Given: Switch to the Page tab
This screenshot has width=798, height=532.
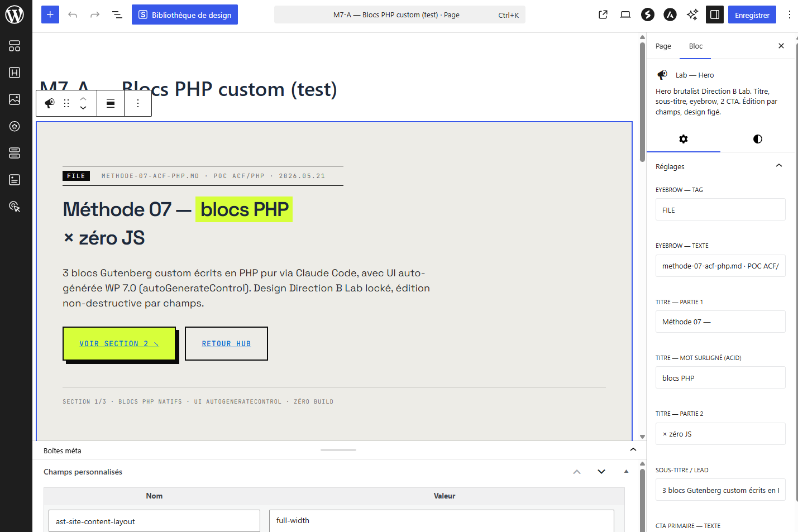Looking at the screenshot, I should pos(663,46).
